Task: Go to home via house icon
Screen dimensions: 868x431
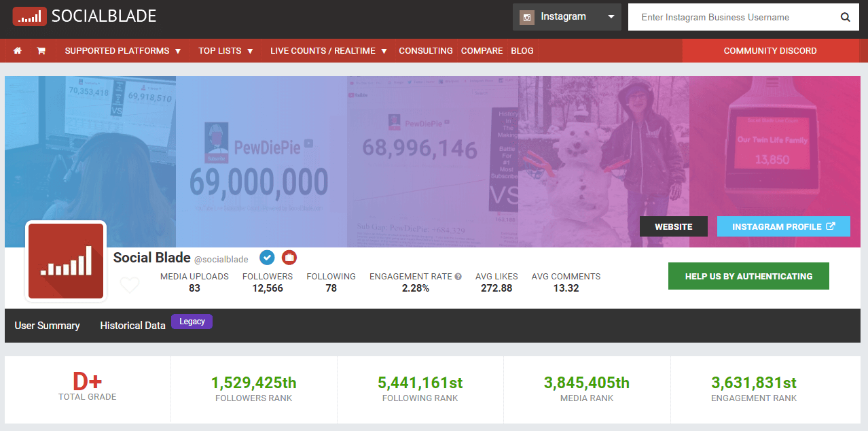Action: [18, 51]
